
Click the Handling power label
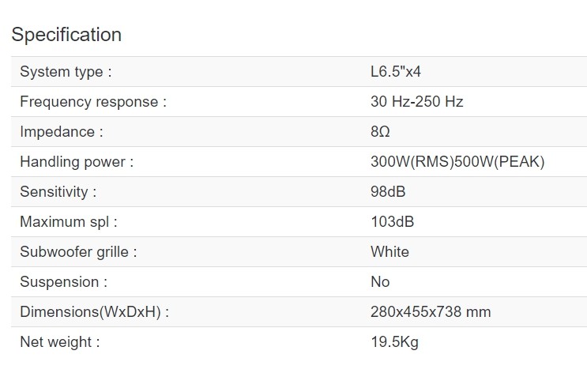coord(77,162)
